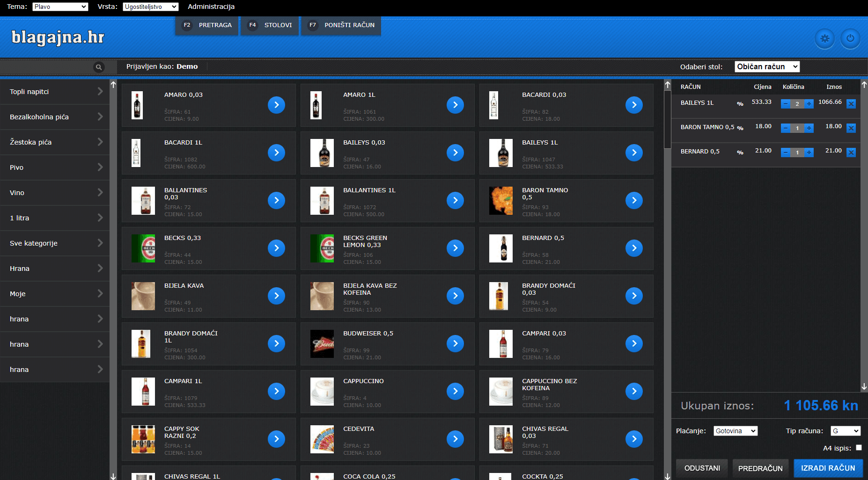Viewport: 868px width, 480px height.
Task: Increase BARON TAMNO 0,5 quantity
Action: pos(809,128)
